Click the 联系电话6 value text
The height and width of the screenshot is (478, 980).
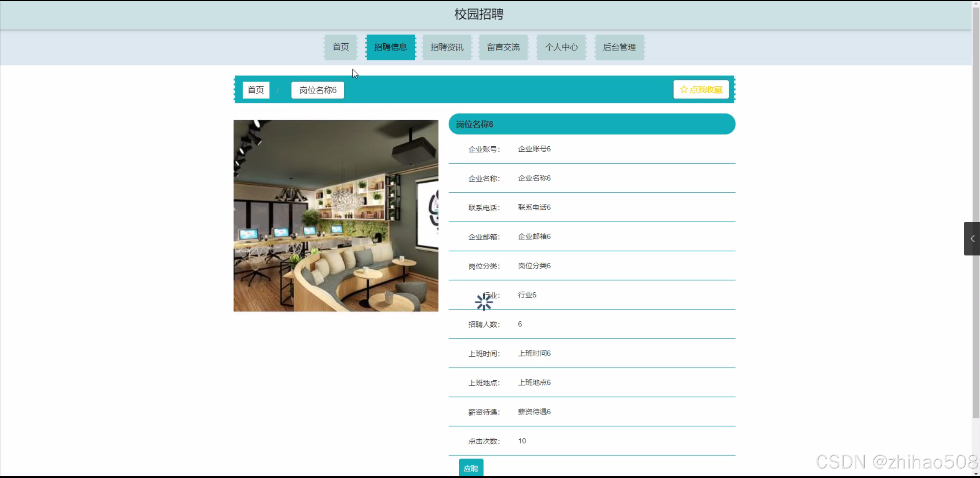[x=534, y=207]
